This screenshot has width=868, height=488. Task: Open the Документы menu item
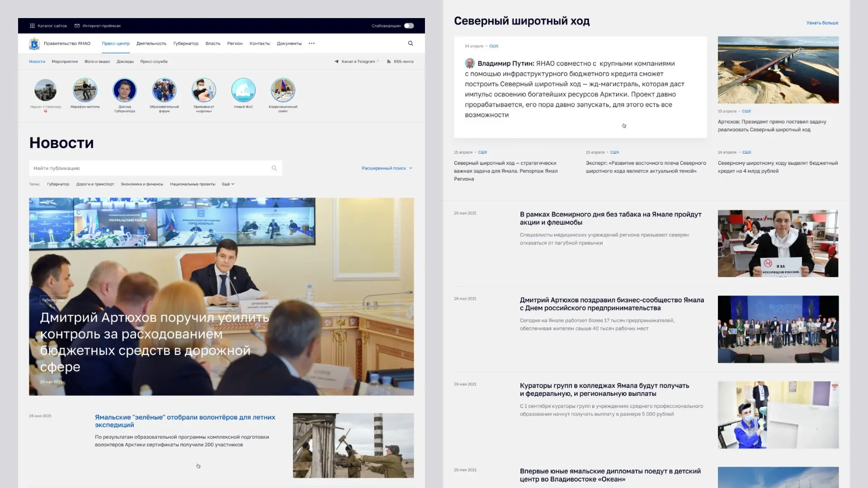[289, 43]
